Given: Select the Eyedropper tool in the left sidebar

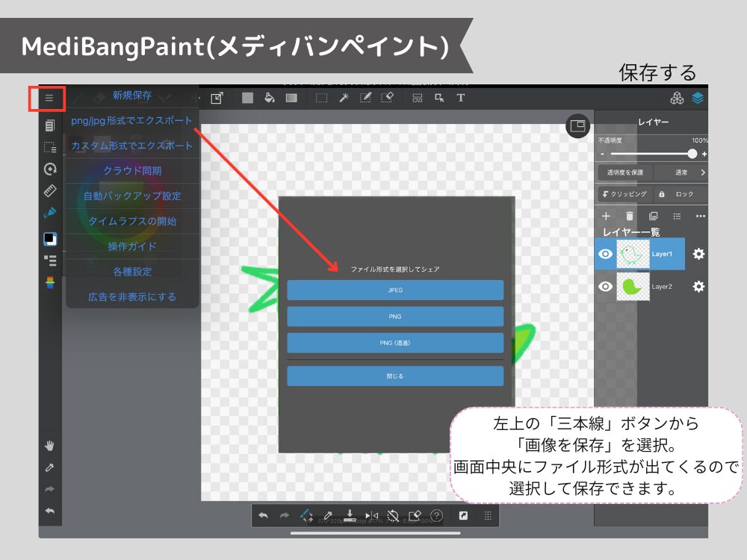Looking at the screenshot, I should (48, 467).
